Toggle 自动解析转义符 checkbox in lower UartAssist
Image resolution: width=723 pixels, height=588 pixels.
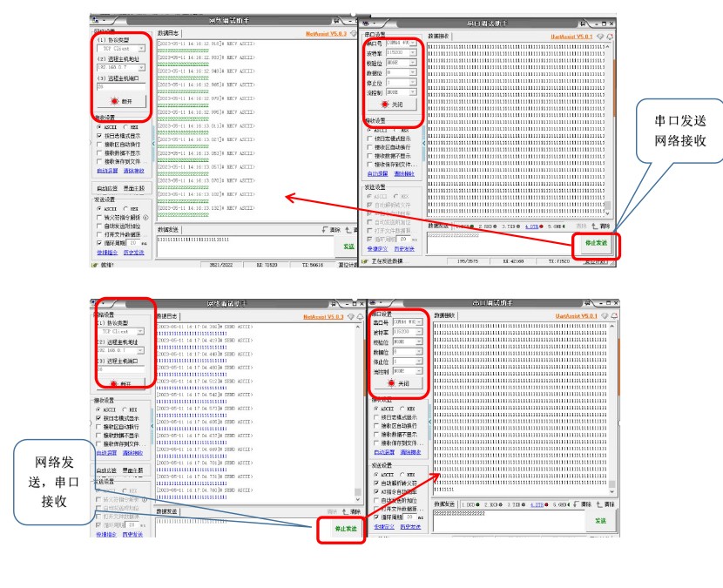[x=376, y=483]
